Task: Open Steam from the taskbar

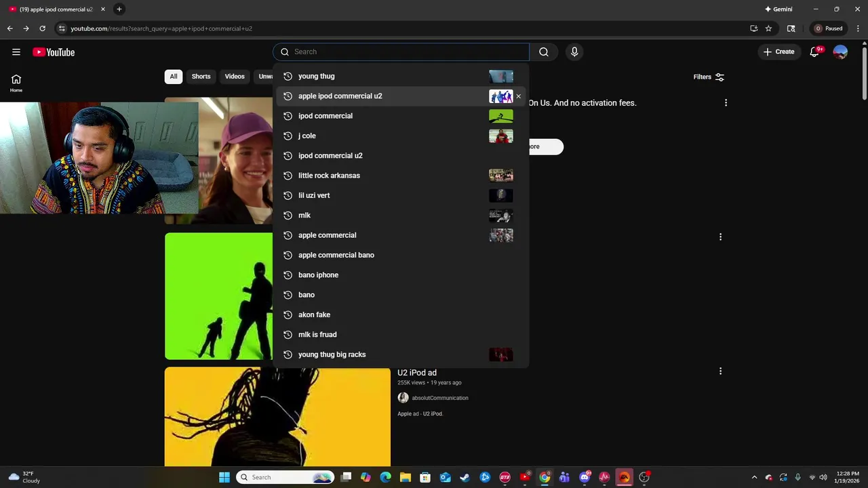Action: click(465, 477)
